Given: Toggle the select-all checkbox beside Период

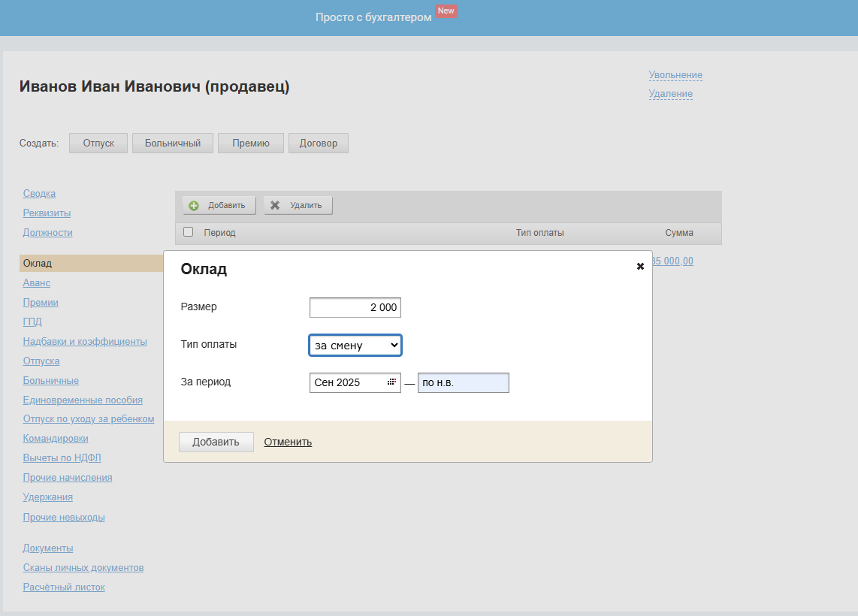Looking at the screenshot, I should click(x=189, y=232).
